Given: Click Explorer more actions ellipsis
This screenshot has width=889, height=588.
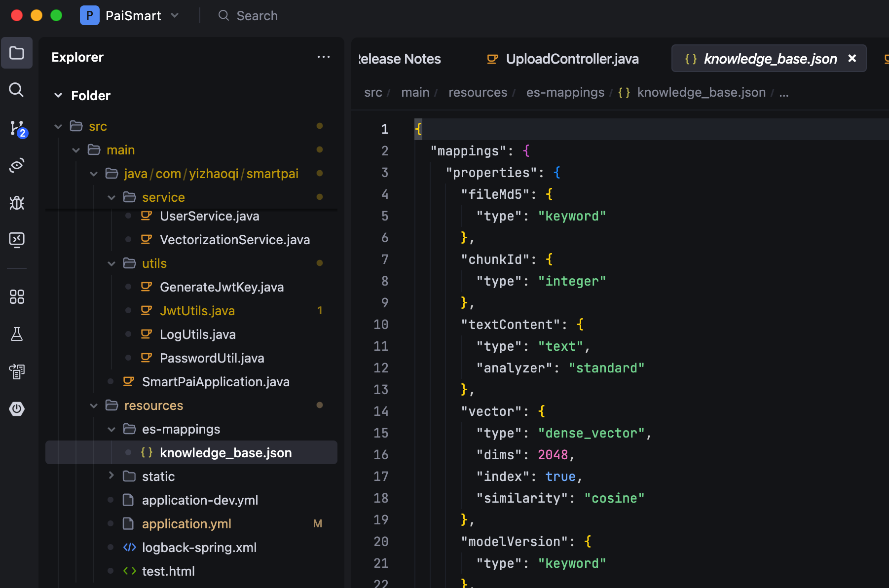Looking at the screenshot, I should pyautogui.click(x=323, y=57).
